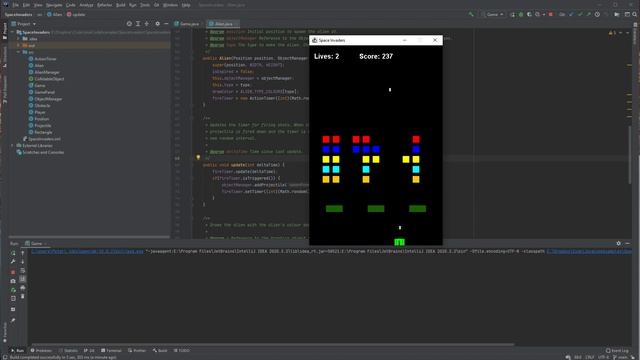Open the Event Log button

pos(617,351)
